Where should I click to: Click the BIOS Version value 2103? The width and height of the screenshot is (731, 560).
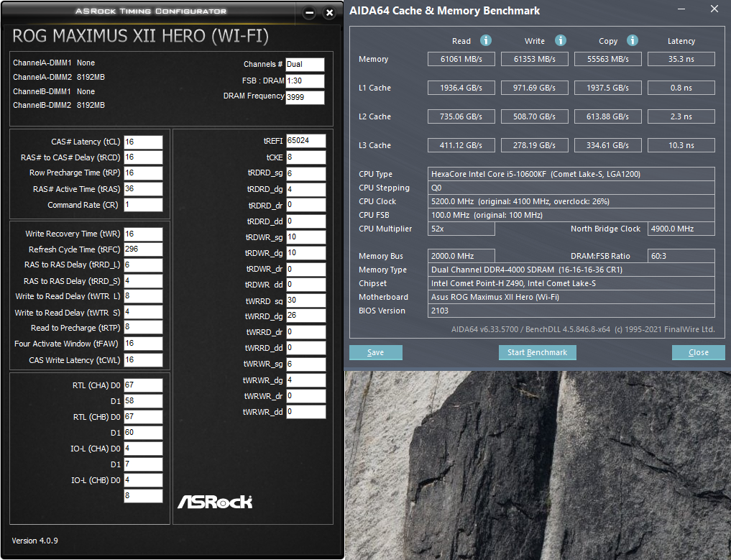[x=571, y=311]
